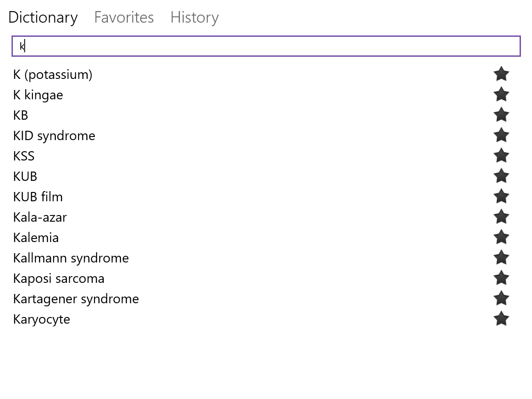Toggle favorite for KB
Screen dimensions: 532x399
(x=501, y=115)
